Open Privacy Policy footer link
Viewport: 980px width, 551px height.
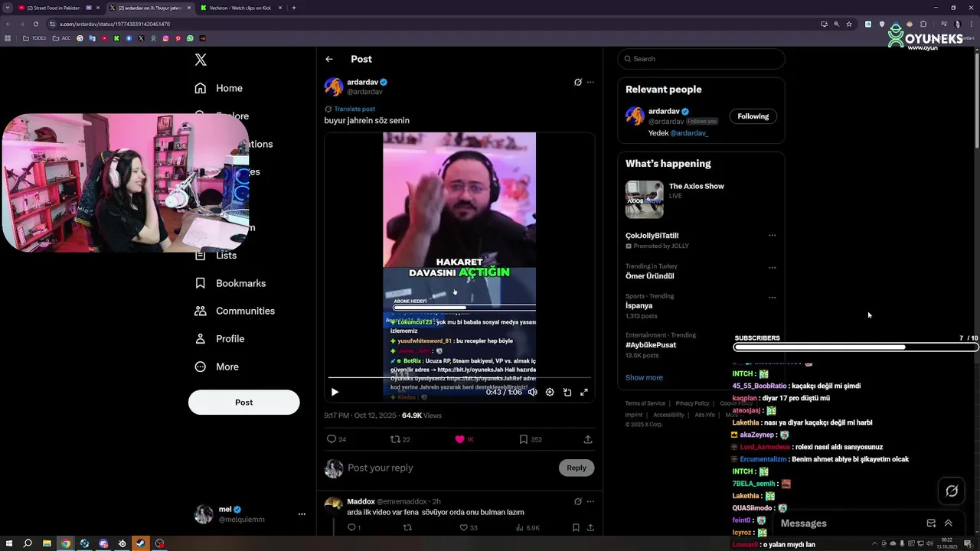pyautogui.click(x=692, y=403)
